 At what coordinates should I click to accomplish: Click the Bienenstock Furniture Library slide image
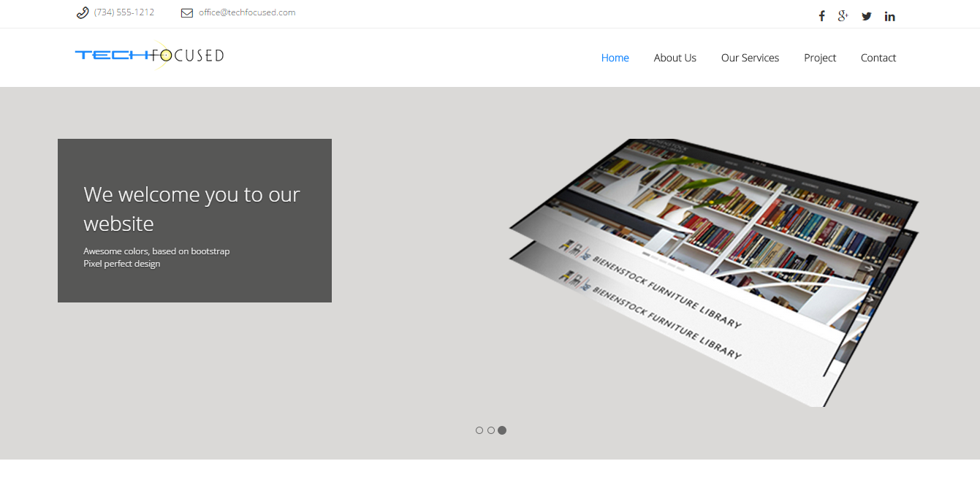[713, 270]
